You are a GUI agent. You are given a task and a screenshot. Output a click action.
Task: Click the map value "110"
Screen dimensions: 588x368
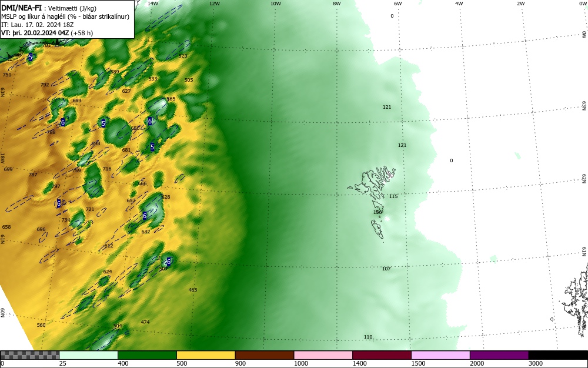click(x=368, y=337)
